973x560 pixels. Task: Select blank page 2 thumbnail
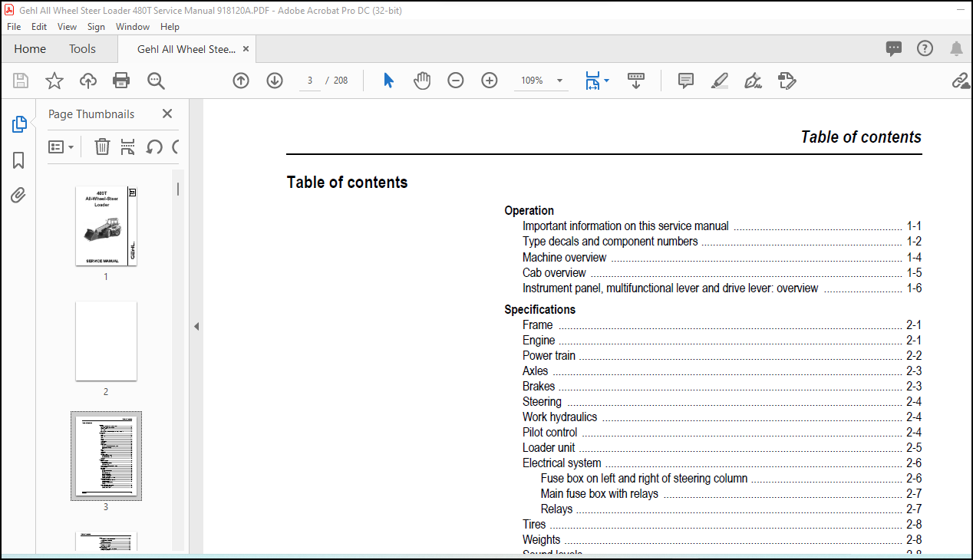(106, 341)
